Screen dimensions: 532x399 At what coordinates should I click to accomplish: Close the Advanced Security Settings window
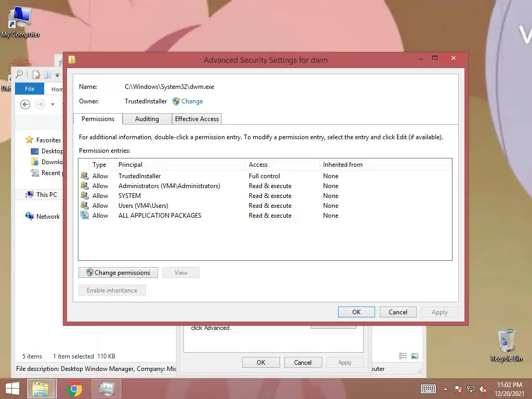click(453, 58)
